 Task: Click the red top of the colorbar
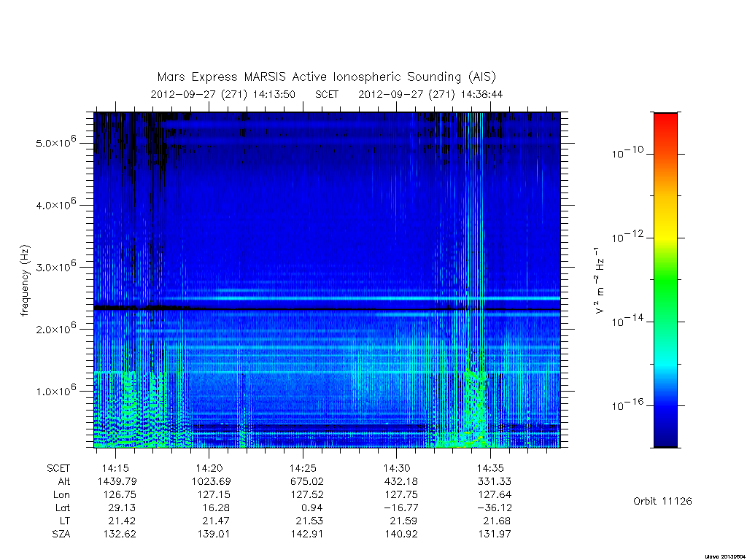pyautogui.click(x=665, y=122)
